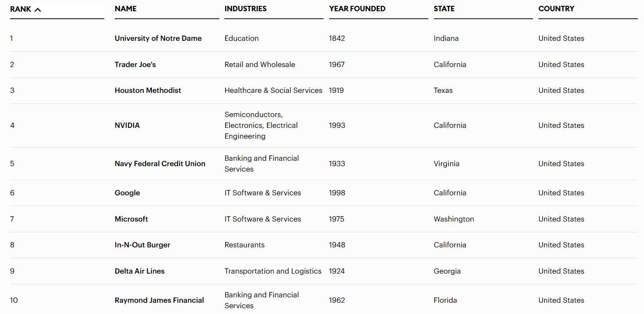Open Delta Air Lines entry
The height and width of the screenshot is (314, 644).
(x=140, y=271)
